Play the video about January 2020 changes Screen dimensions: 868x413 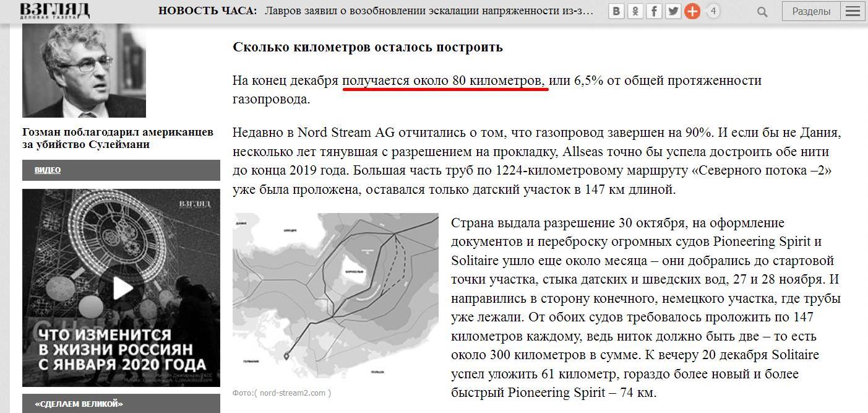point(121,288)
